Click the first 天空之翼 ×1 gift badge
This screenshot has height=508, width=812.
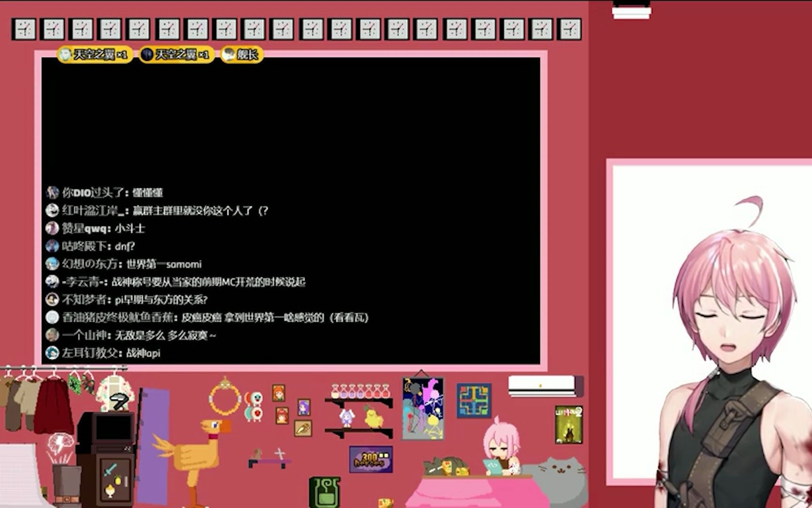coord(95,55)
